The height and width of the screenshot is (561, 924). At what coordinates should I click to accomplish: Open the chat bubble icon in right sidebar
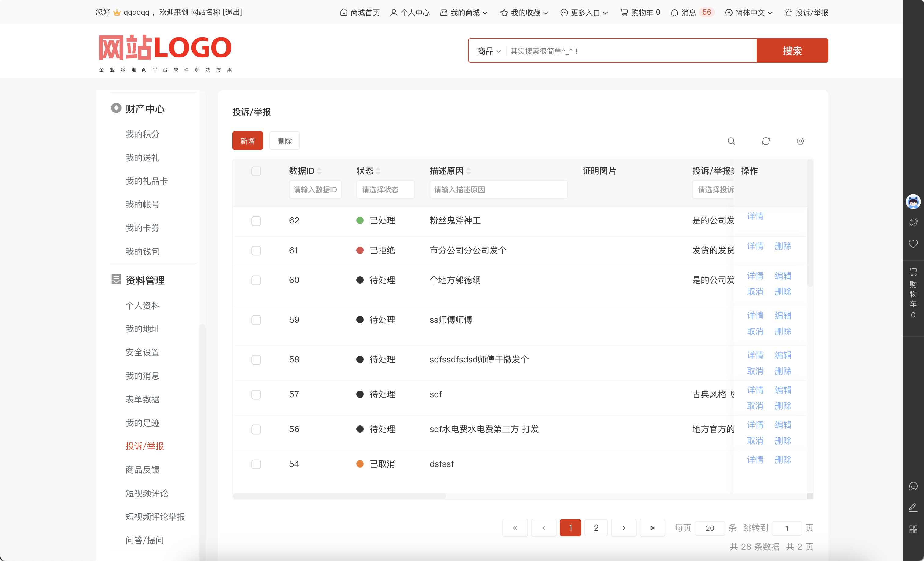913,486
